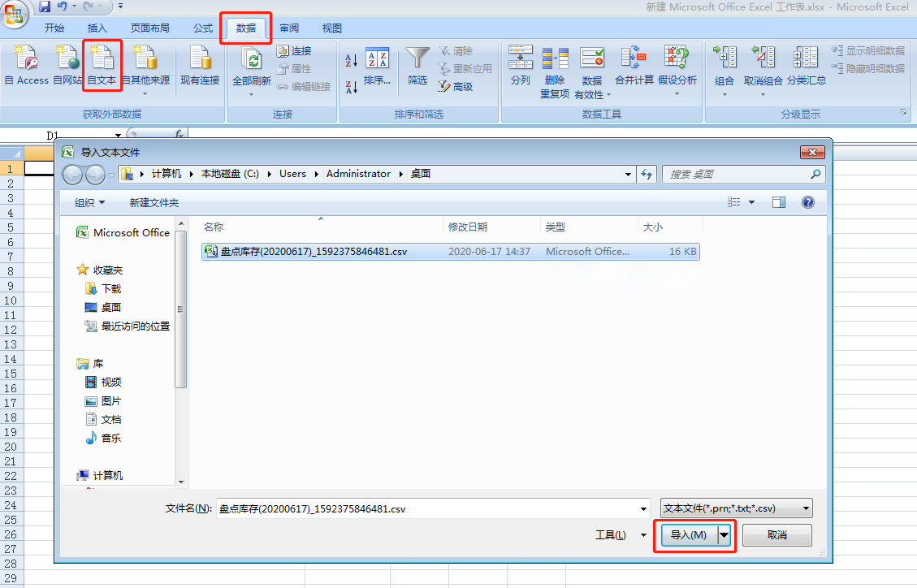Viewport: 917px width, 588px height.
Task: Open view options dropdown arrow
Action: (x=751, y=202)
